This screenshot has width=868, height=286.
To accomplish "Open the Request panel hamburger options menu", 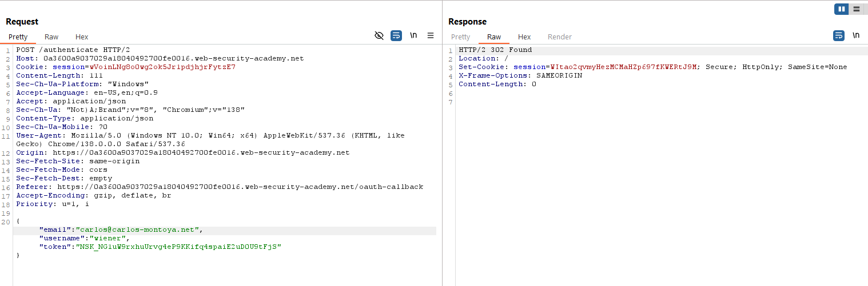I will pyautogui.click(x=431, y=35).
